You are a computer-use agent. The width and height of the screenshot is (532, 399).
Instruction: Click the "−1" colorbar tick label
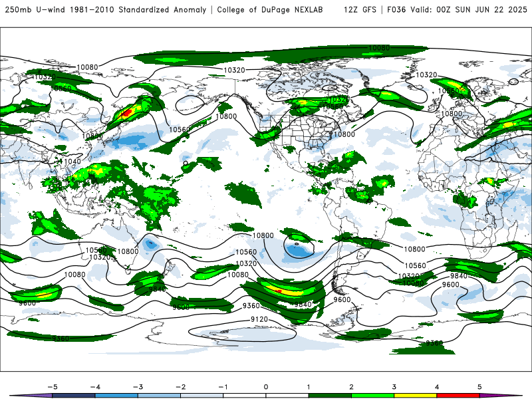(223, 387)
